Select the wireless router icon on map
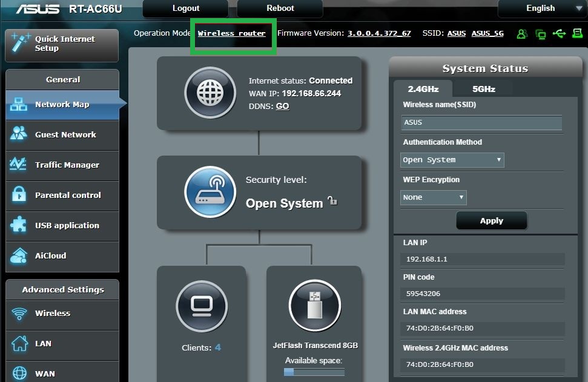 [210, 192]
